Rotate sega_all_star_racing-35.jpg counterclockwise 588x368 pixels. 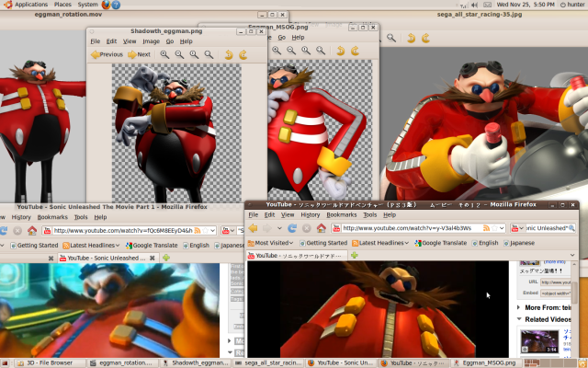[x=412, y=38]
